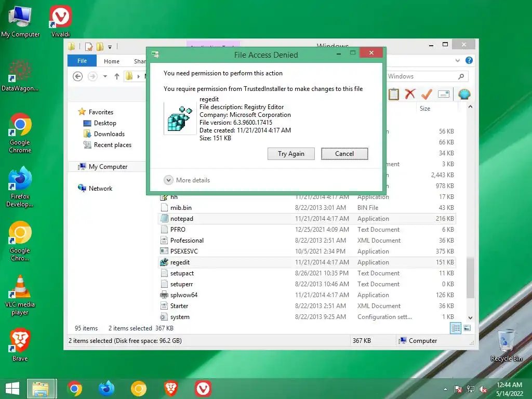The height and width of the screenshot is (399, 532).
Task: Click the Properties card toolbar icon
Action: [x=444, y=94]
